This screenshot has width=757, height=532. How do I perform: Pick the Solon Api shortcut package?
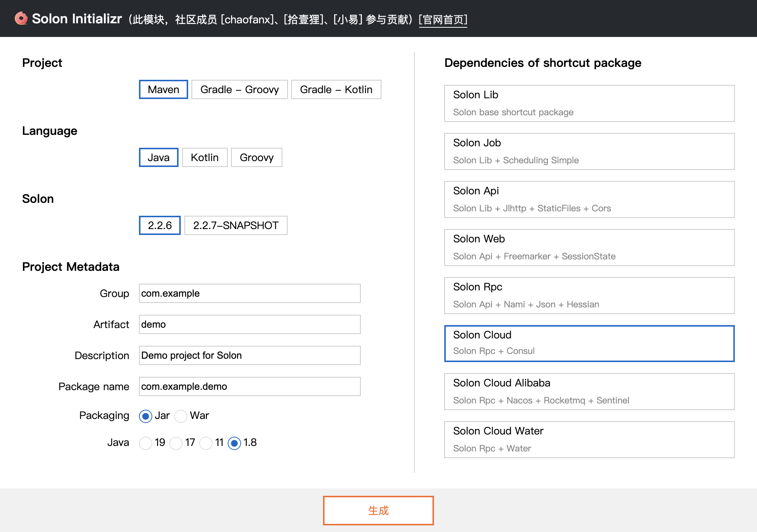point(589,199)
